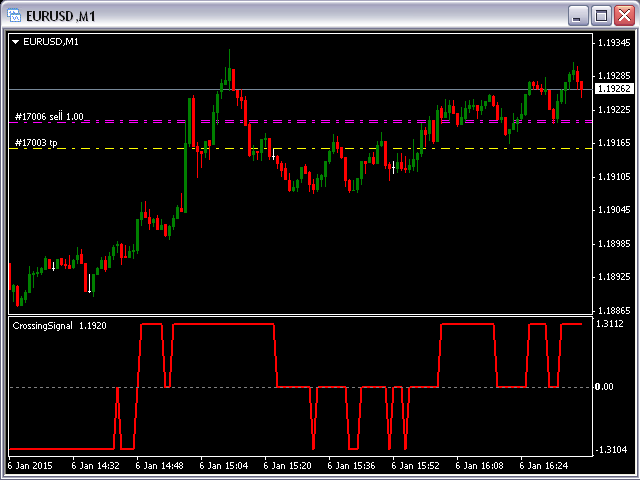This screenshot has width=640, height=480.
Task: Maximize the EURUSD,M1 chart window
Action: pos(600,15)
